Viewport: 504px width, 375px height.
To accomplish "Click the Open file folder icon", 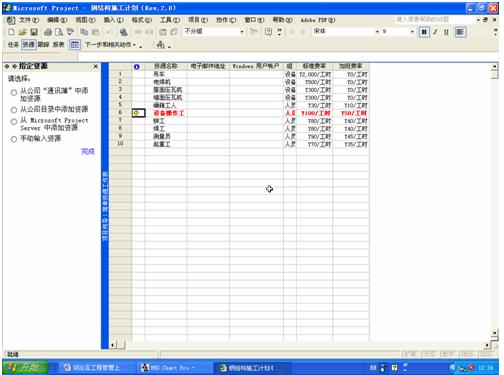I will pyautogui.click(x=22, y=32).
